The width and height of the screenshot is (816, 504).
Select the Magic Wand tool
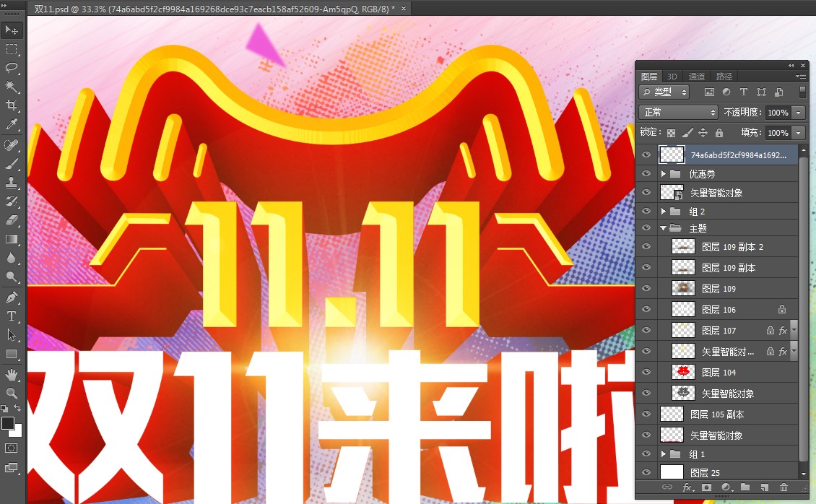point(12,87)
